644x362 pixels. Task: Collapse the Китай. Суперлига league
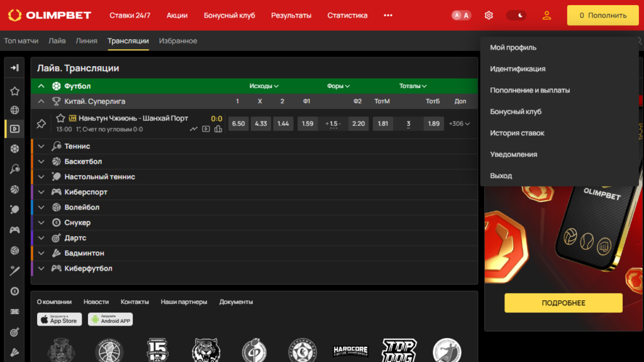click(x=41, y=101)
